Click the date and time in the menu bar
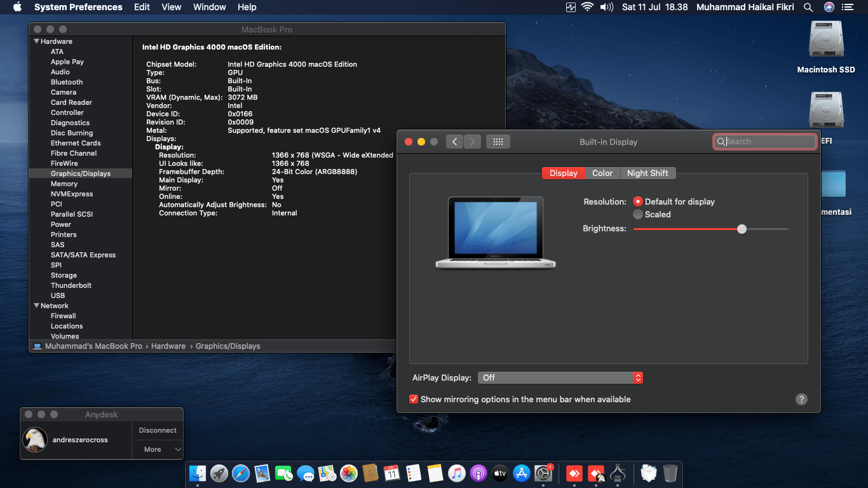868x488 pixels. pos(655,7)
